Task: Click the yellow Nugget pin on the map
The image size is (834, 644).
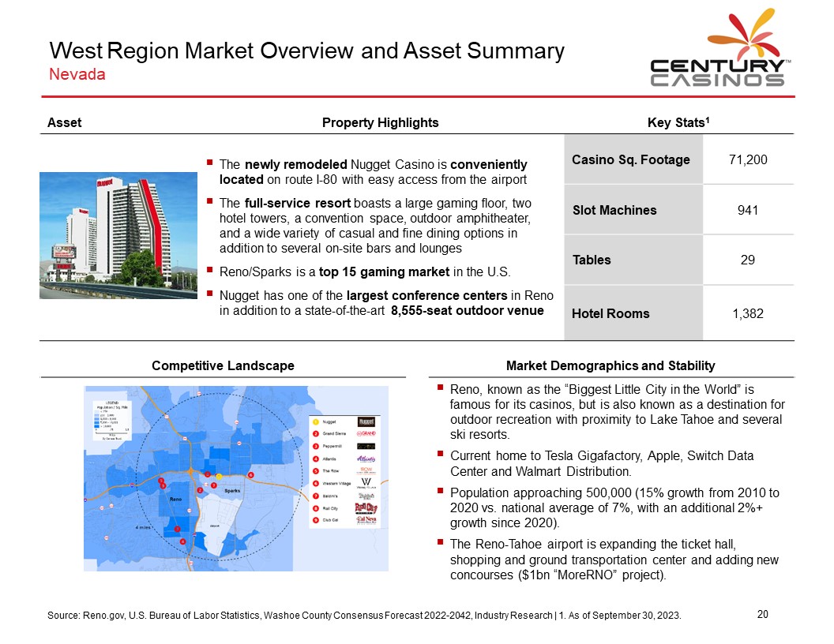Action: (x=219, y=477)
